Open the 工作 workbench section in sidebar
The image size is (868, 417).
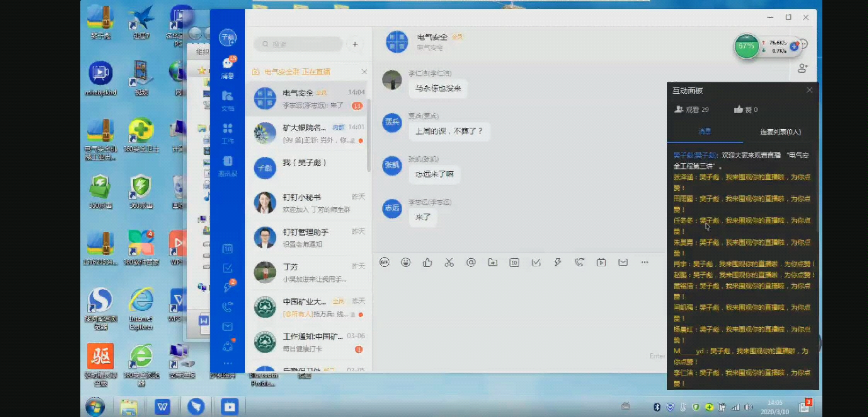click(x=228, y=133)
